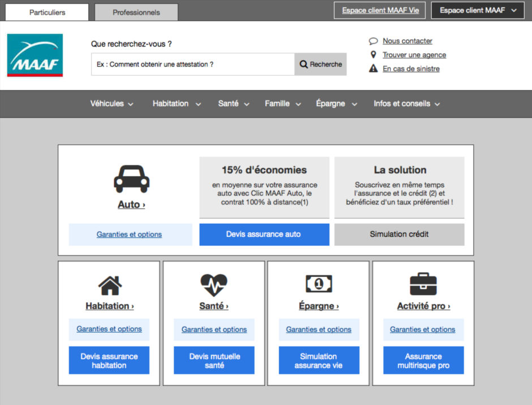
Task: Open the Trouver une agence link
Action: click(x=414, y=54)
